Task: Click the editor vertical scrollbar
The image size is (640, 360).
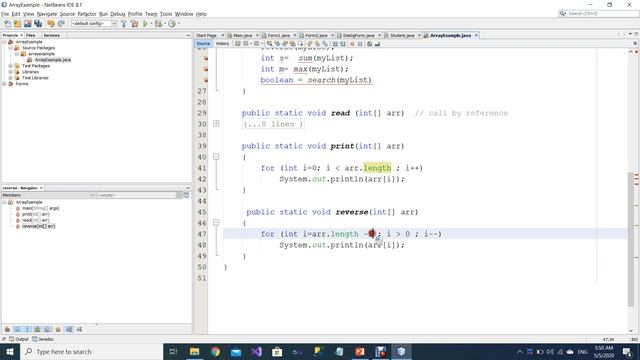Action: click(631, 239)
